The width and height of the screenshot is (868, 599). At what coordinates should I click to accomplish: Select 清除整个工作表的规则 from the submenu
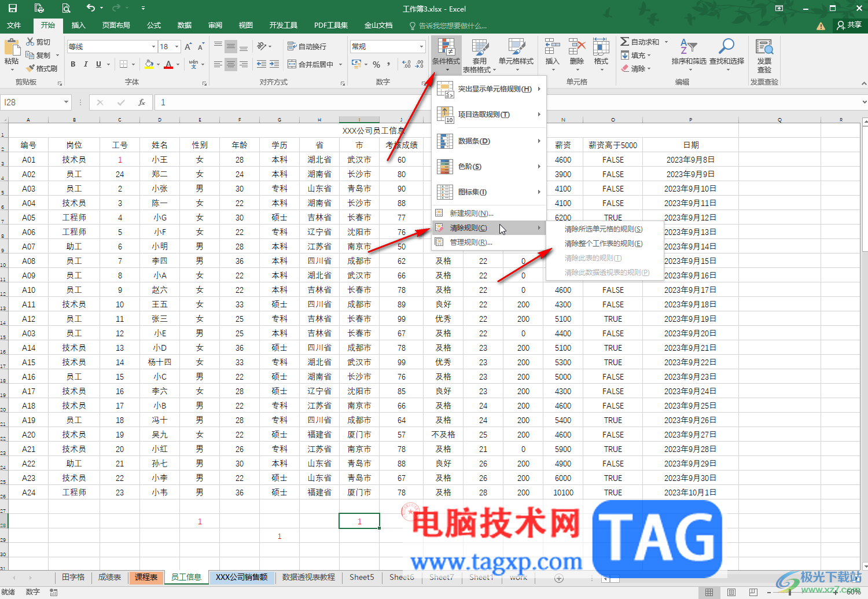click(604, 244)
